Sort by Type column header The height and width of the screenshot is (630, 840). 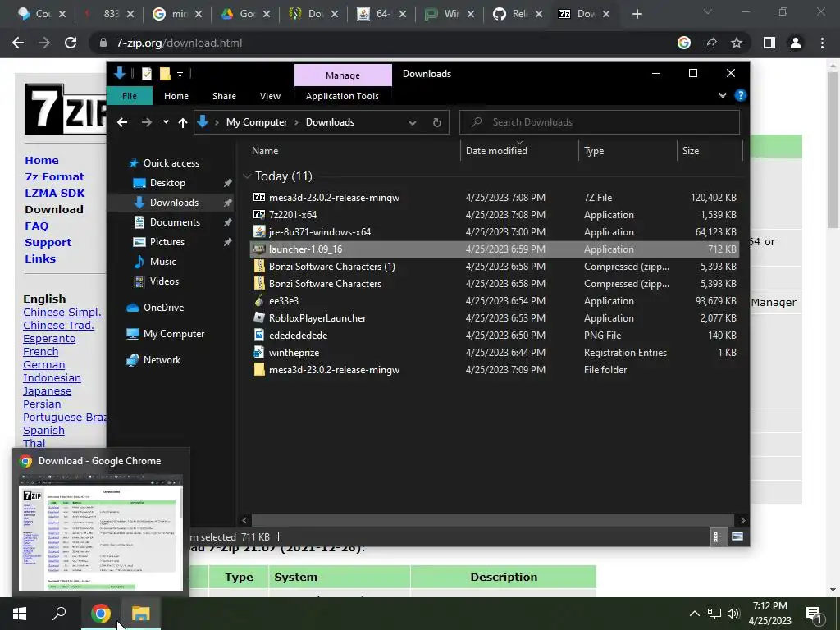(x=628, y=151)
